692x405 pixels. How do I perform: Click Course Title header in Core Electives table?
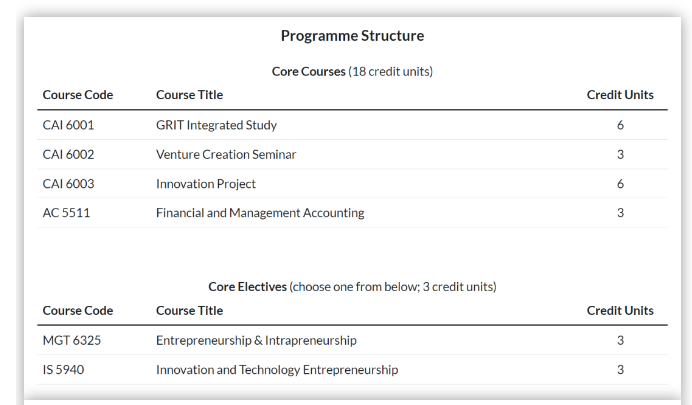189,311
